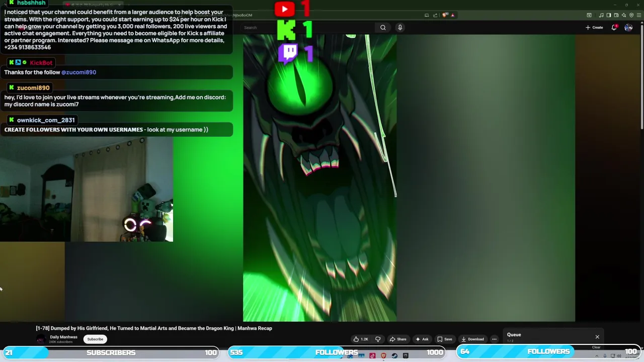
Task: Open the browser music playlist icon
Action: (x=601, y=15)
